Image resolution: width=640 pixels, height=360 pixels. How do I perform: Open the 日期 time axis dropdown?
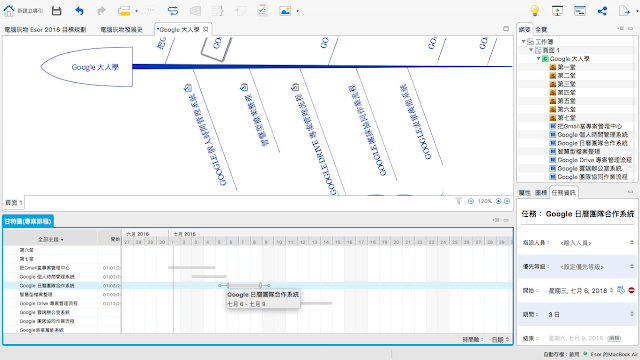[500, 340]
